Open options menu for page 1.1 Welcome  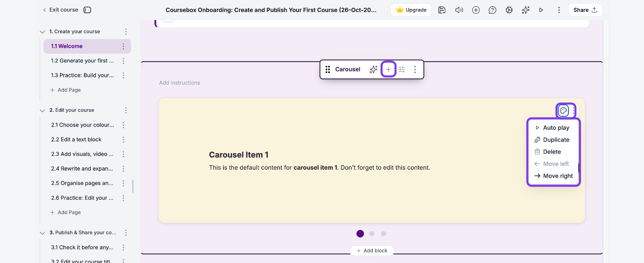[123, 46]
